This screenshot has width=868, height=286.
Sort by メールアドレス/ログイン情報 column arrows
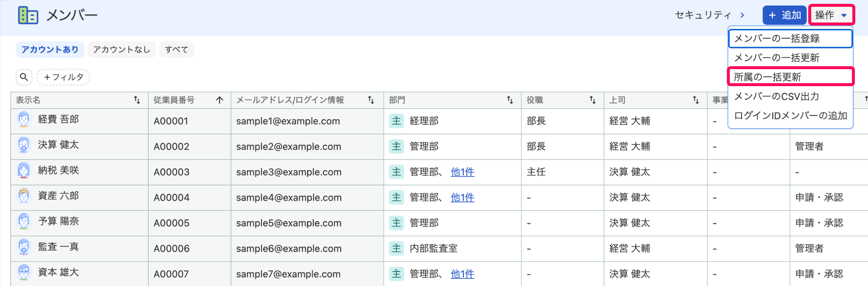(x=371, y=100)
